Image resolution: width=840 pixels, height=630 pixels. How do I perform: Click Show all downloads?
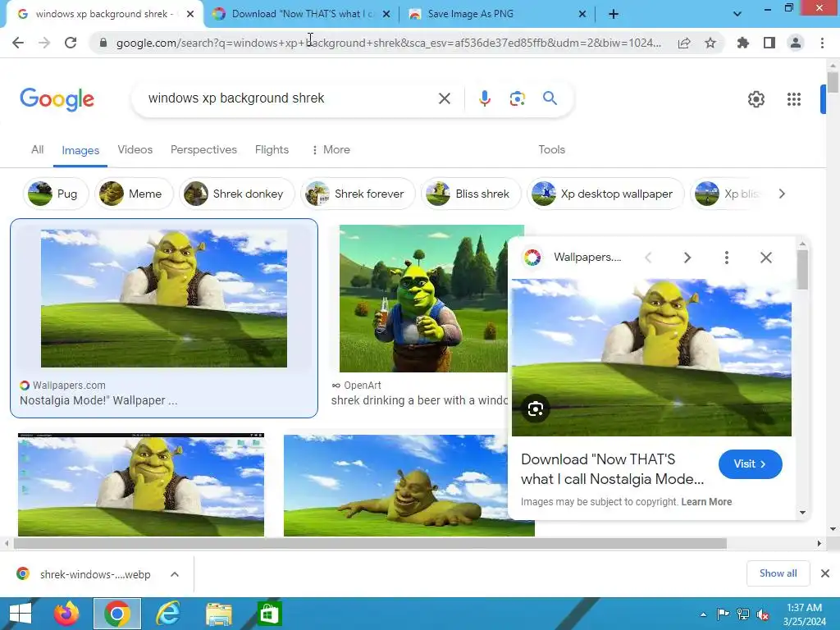coord(778,573)
